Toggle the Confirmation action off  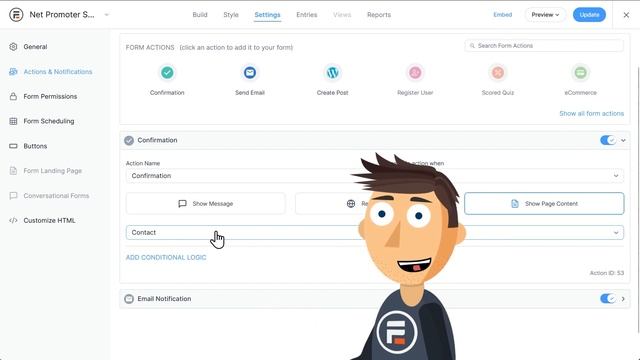click(x=608, y=140)
